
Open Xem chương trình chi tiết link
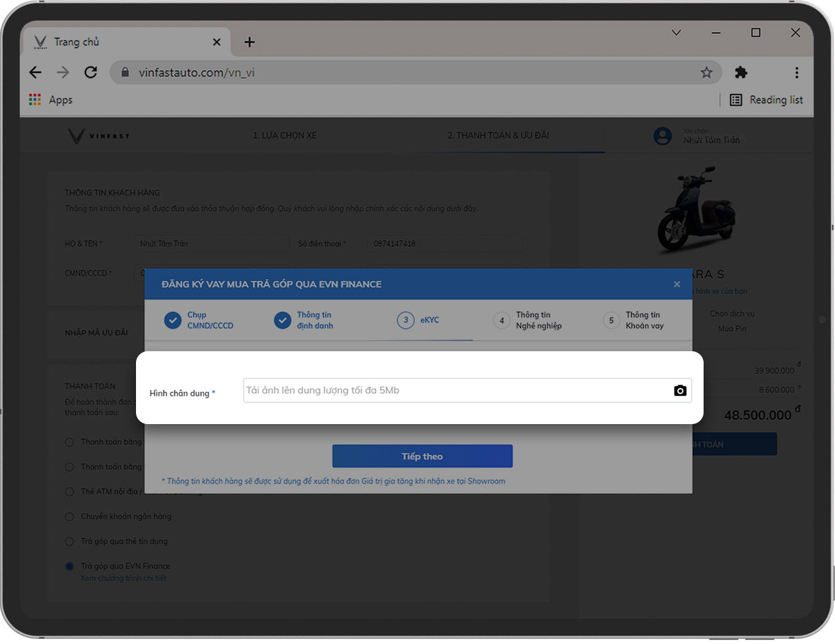[124, 578]
